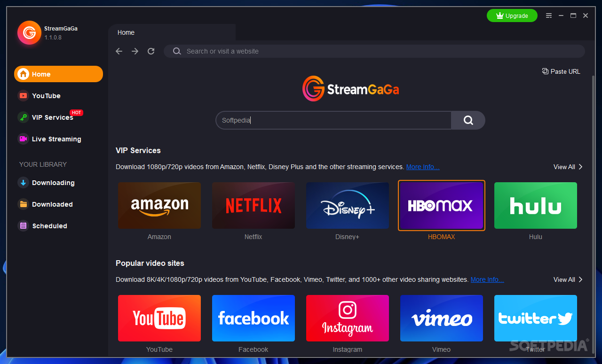This screenshot has height=364, width=602.
Task: Click the Netflix label under the tile
Action: point(253,237)
